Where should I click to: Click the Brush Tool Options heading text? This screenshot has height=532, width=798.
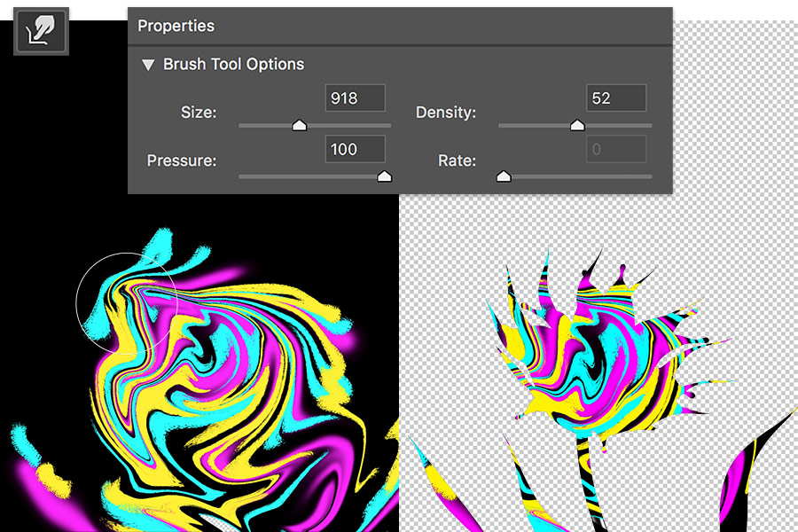(x=233, y=64)
